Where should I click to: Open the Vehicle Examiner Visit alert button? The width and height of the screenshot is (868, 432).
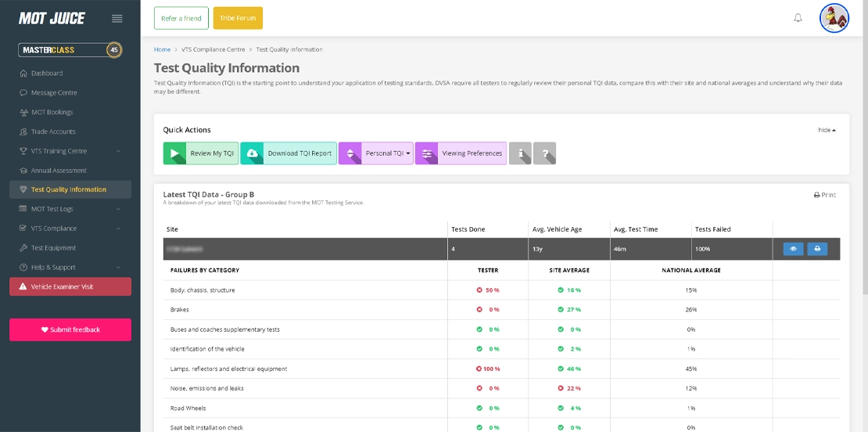pyautogui.click(x=70, y=287)
